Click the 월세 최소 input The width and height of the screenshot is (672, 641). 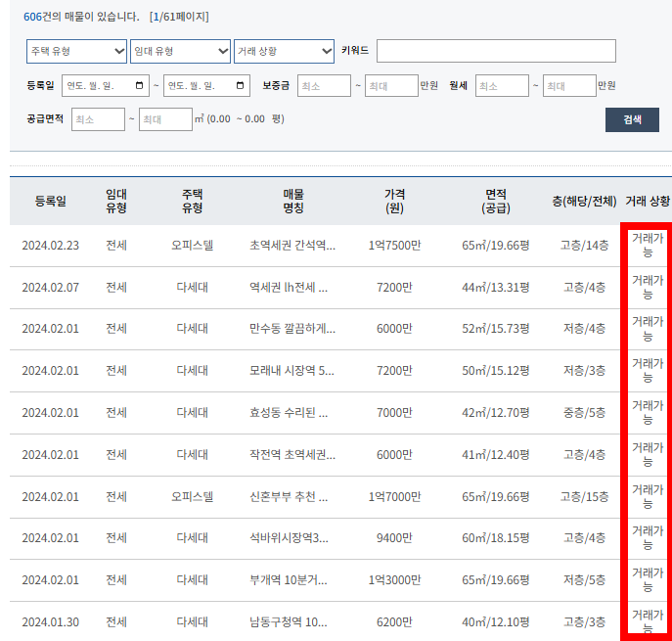pos(502,86)
